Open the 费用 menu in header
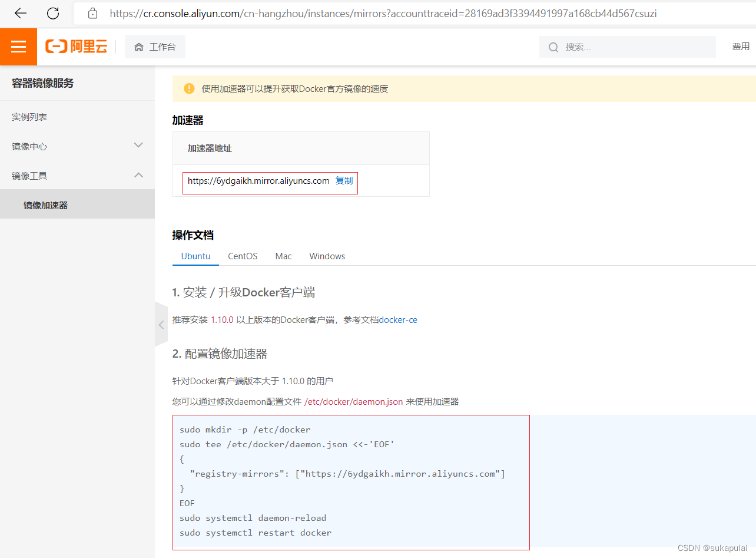This screenshot has width=756, height=558. [741, 47]
